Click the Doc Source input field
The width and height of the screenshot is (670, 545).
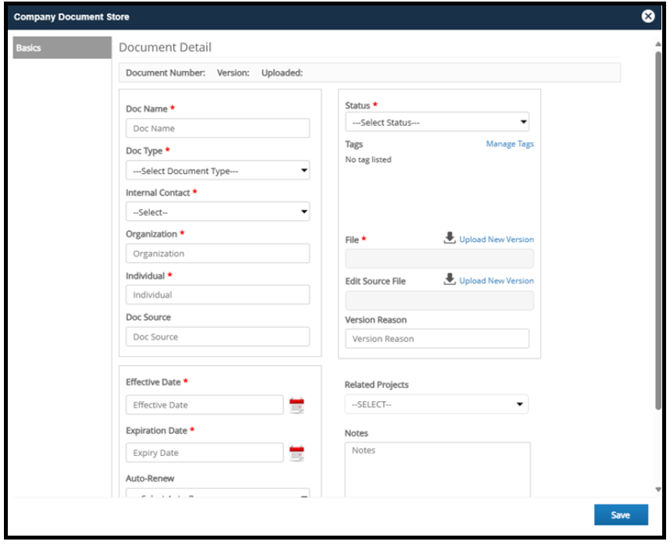click(217, 337)
